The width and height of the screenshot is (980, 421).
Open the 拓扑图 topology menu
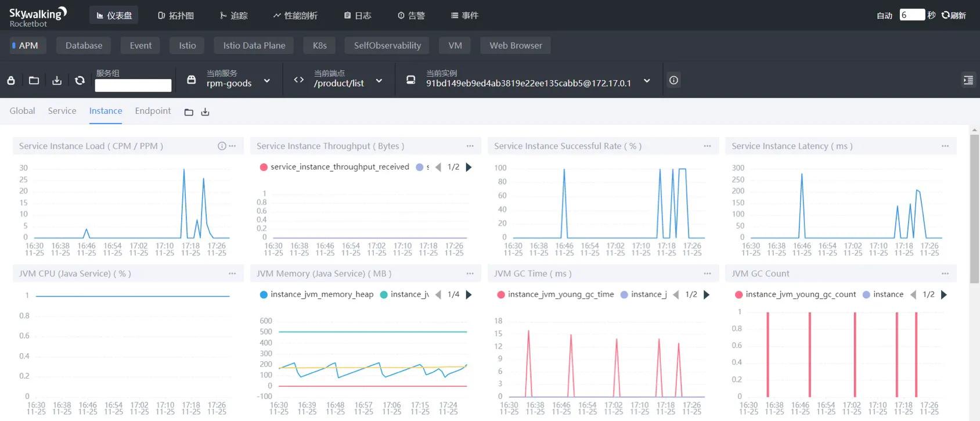pyautogui.click(x=176, y=16)
